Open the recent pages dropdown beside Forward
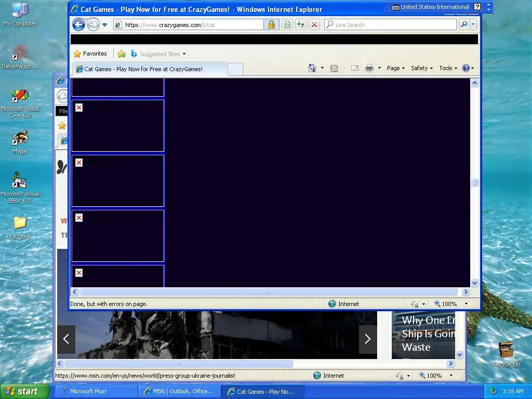 click(x=104, y=25)
